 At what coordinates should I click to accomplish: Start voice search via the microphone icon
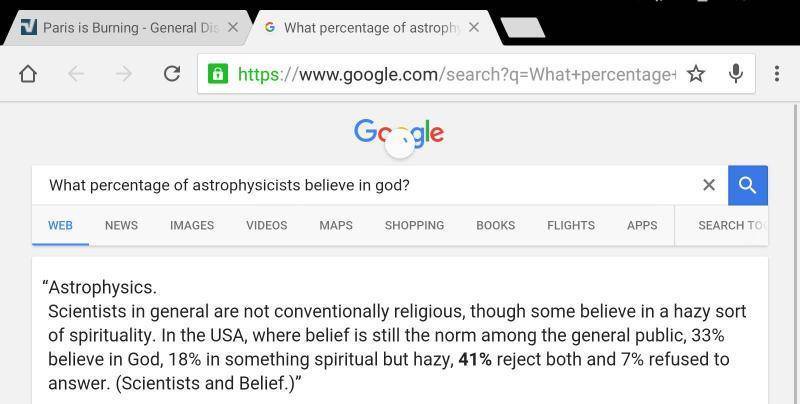coord(736,74)
